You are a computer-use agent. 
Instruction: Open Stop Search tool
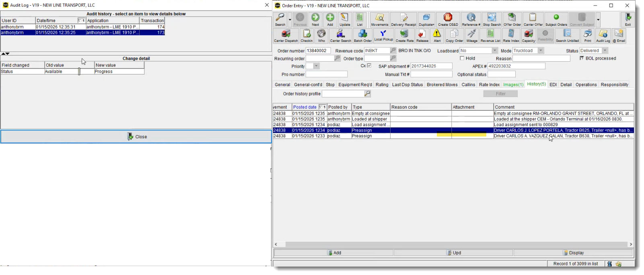[x=492, y=19]
